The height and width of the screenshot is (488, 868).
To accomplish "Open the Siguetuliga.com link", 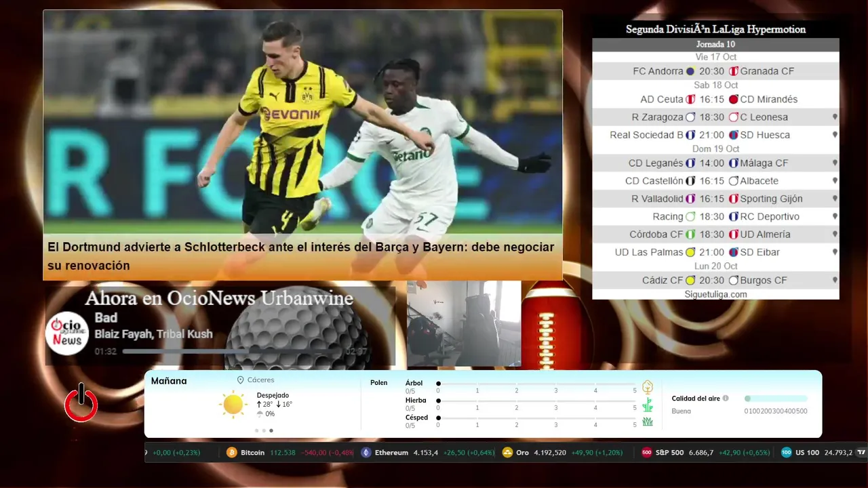I will (716, 294).
